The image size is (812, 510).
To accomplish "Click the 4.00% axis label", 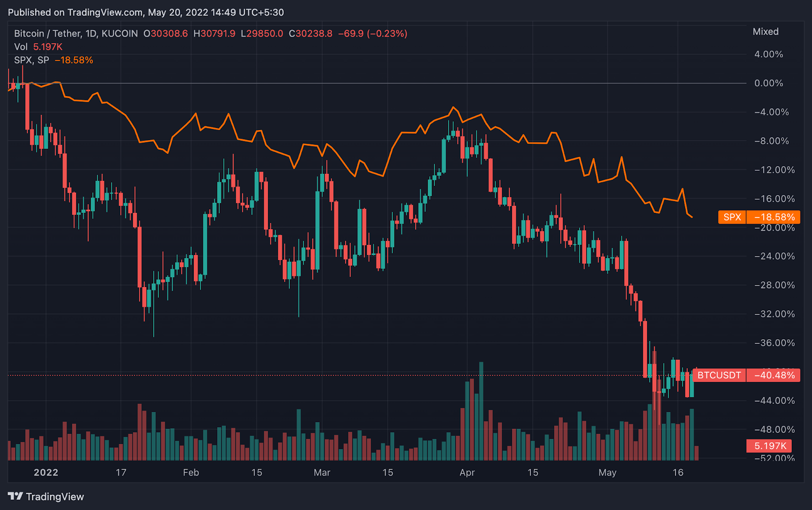I will pos(768,54).
